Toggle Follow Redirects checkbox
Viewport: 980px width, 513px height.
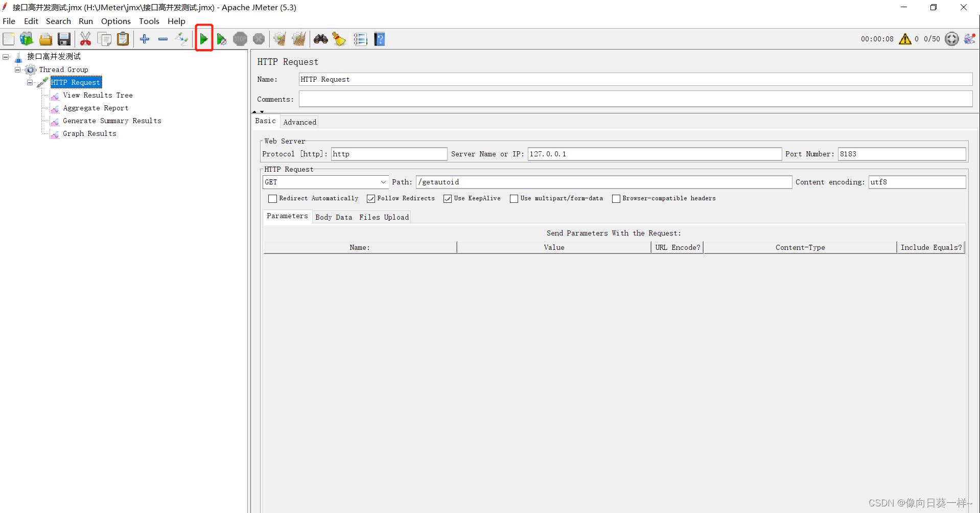tap(371, 199)
